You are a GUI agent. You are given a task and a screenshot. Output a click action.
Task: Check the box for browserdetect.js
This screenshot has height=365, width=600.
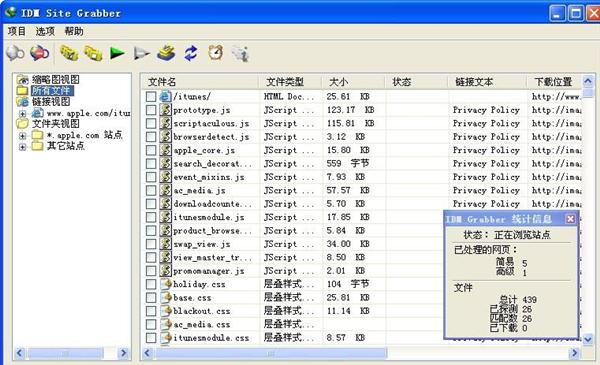151,137
